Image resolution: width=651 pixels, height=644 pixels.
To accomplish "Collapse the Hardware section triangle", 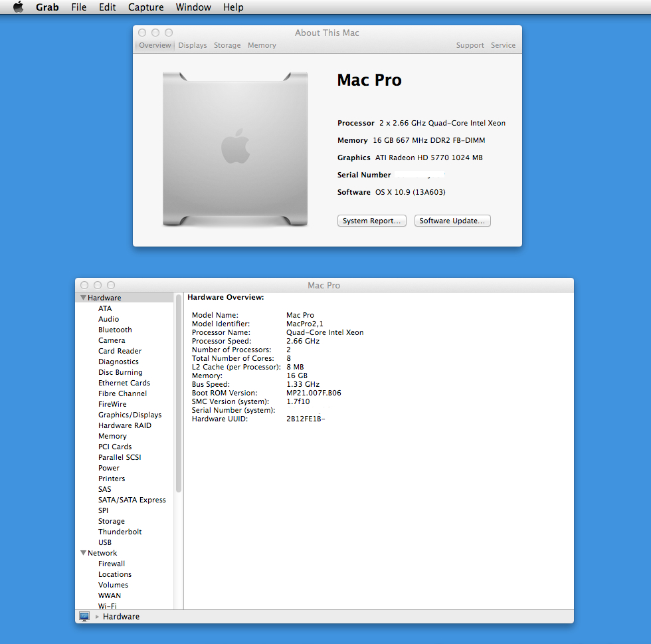I will [x=83, y=298].
